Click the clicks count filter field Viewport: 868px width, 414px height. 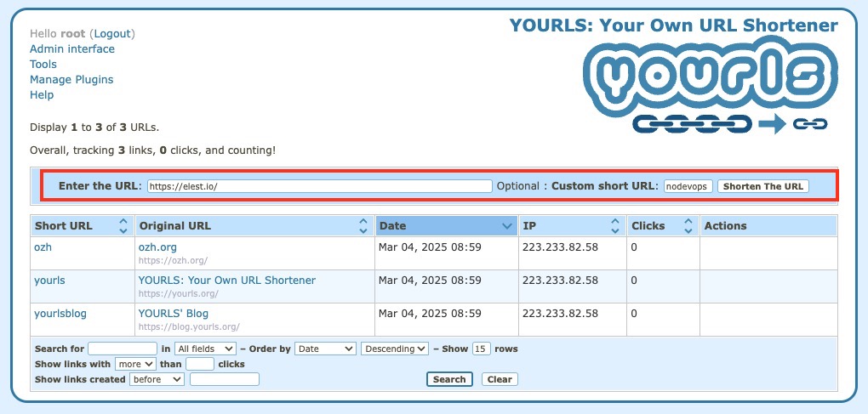[x=200, y=364]
